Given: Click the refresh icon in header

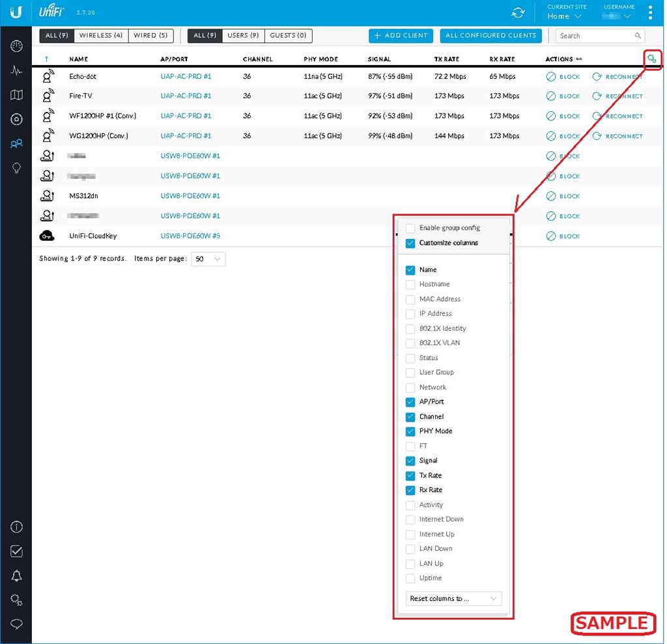Looking at the screenshot, I should tap(518, 13).
